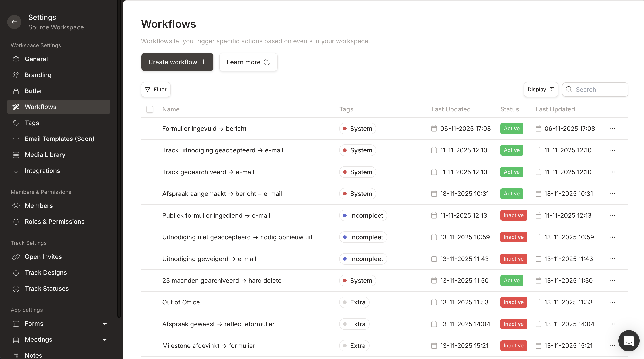Toggle the select-all checkbox in table header

click(150, 109)
